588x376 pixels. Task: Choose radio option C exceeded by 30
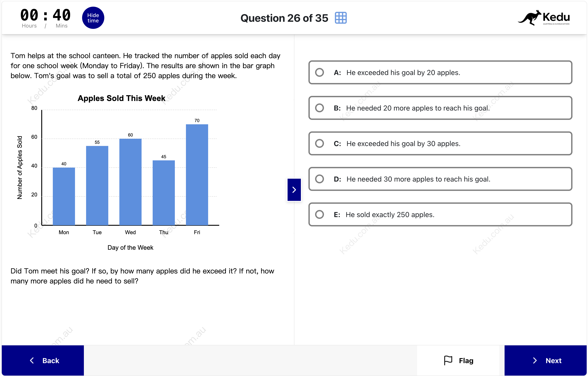tap(319, 143)
